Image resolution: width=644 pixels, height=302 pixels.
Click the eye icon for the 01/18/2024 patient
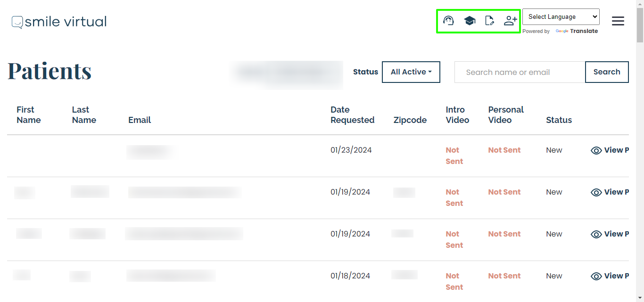click(596, 276)
